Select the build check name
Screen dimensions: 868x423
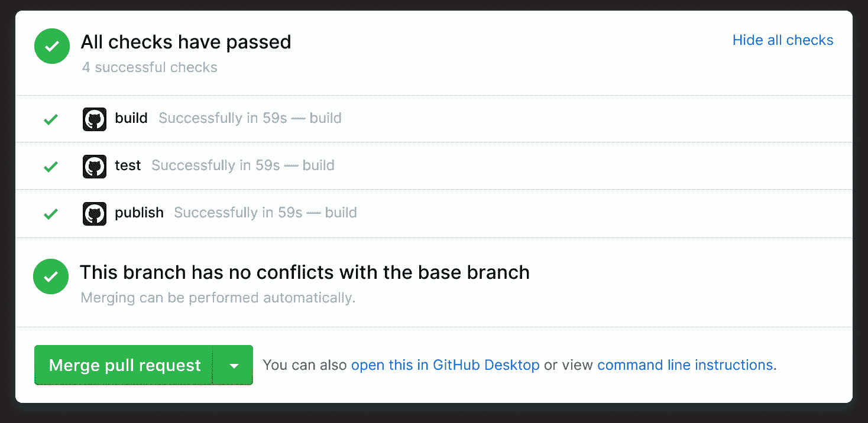[131, 118]
